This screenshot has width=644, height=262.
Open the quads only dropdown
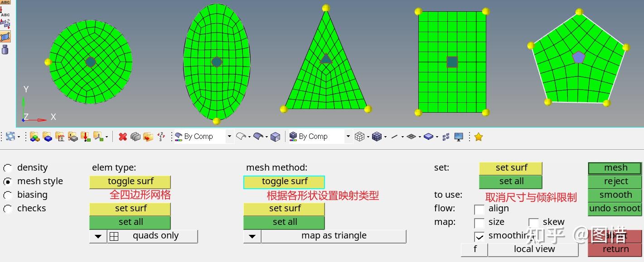coord(98,236)
